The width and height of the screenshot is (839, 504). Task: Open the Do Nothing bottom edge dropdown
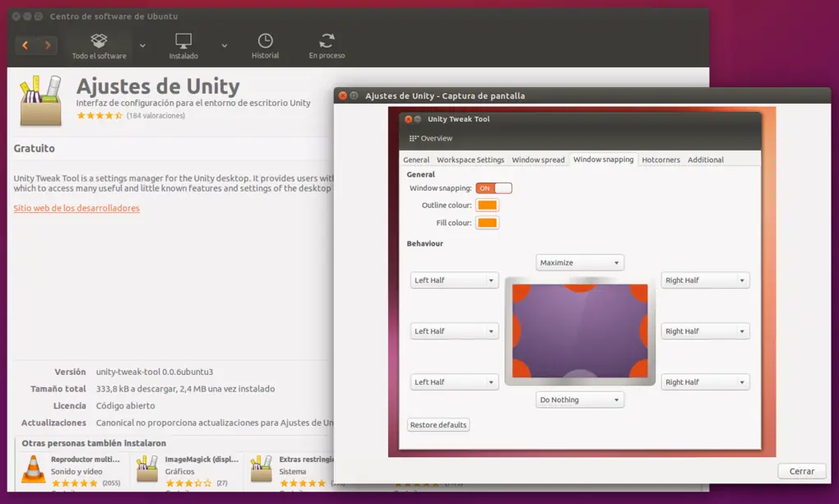click(x=580, y=400)
